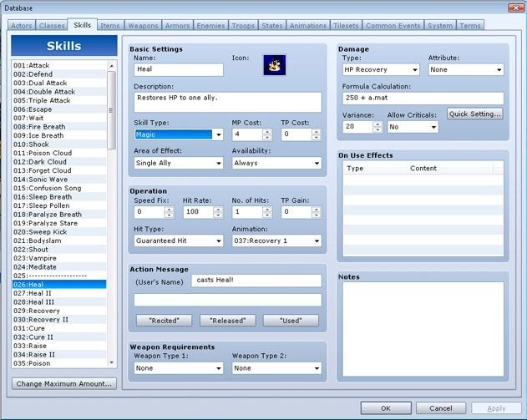Close the Database window
Image resolution: width=527 pixels, height=420 pixels.
[515, 8]
